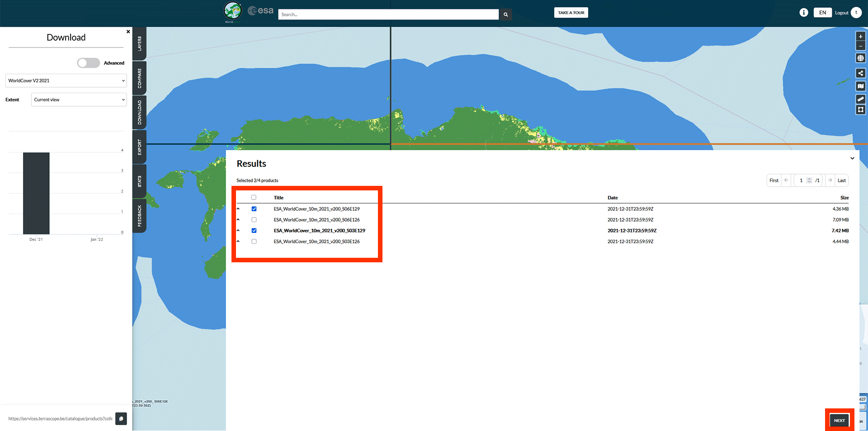Open the share icon on map toolbar
The image size is (868, 431).
tap(860, 73)
